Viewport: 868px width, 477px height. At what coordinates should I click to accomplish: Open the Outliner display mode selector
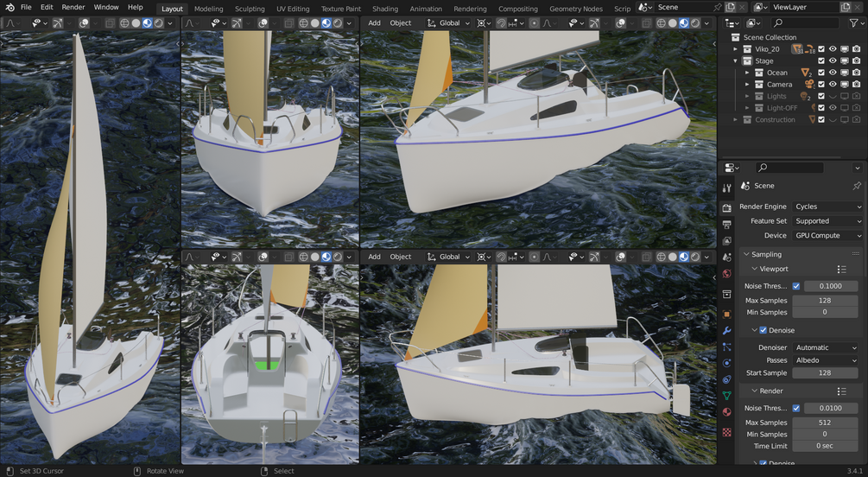pyautogui.click(x=754, y=23)
